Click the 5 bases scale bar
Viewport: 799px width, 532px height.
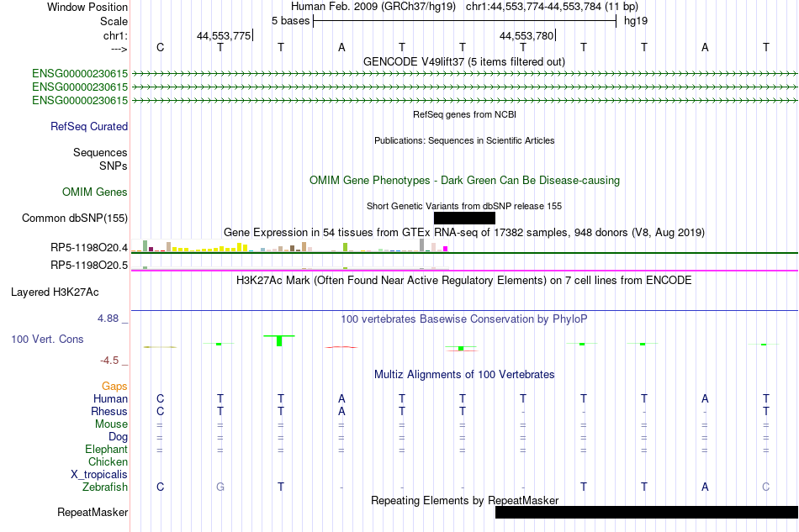(465, 21)
